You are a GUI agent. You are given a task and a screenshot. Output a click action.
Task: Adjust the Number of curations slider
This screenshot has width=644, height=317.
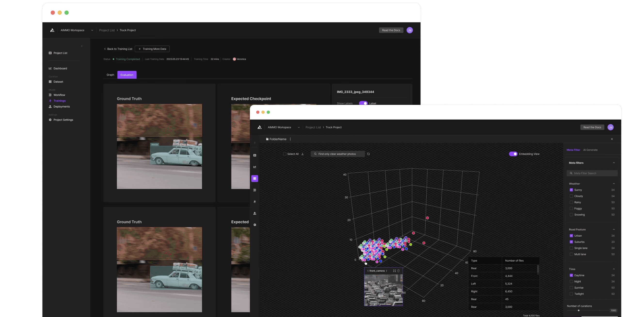[x=579, y=310]
